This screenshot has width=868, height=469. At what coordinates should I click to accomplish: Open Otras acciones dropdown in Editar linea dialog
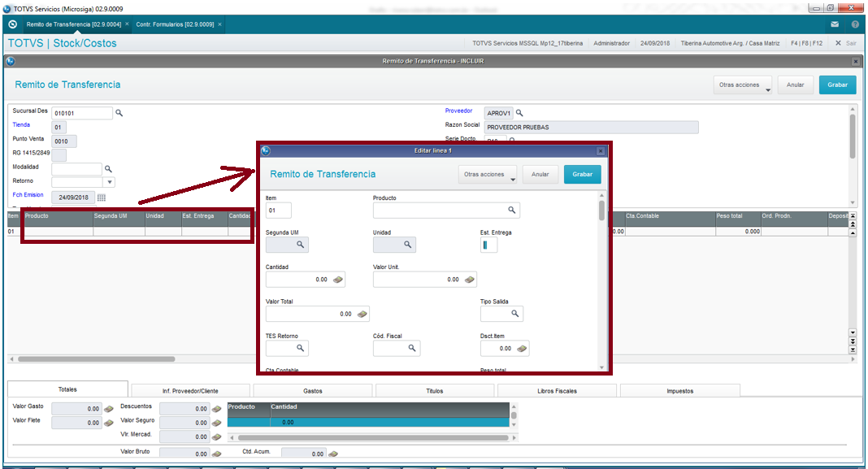tap(488, 175)
